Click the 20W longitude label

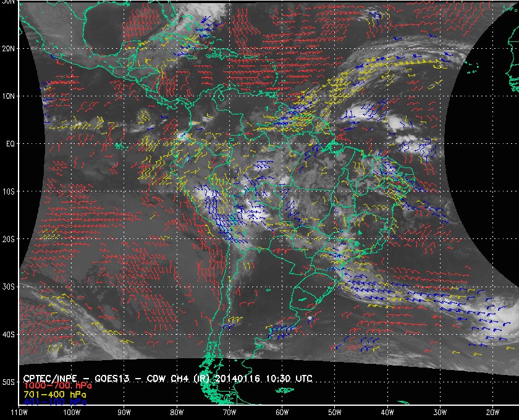pos(492,413)
